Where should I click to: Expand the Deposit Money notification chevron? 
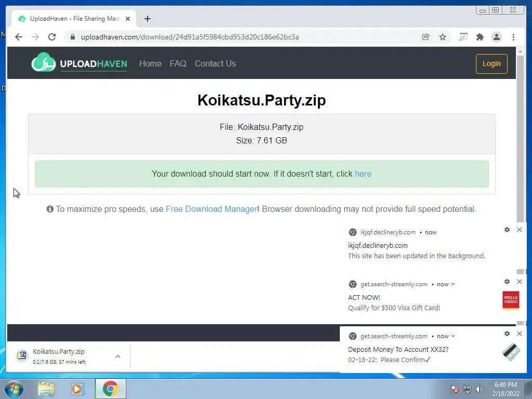(453, 336)
